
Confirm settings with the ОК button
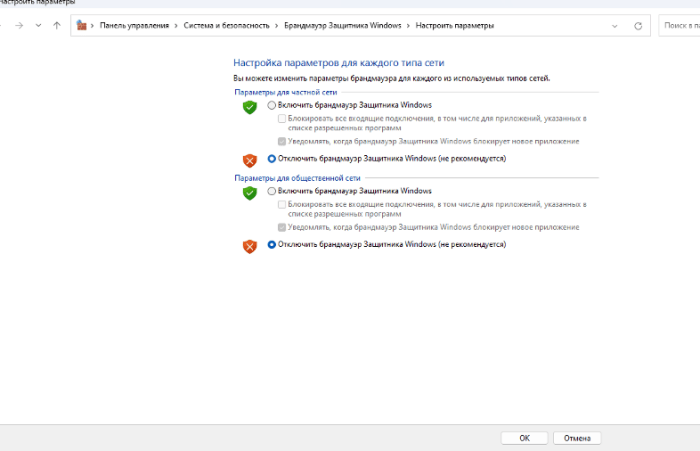(525, 438)
